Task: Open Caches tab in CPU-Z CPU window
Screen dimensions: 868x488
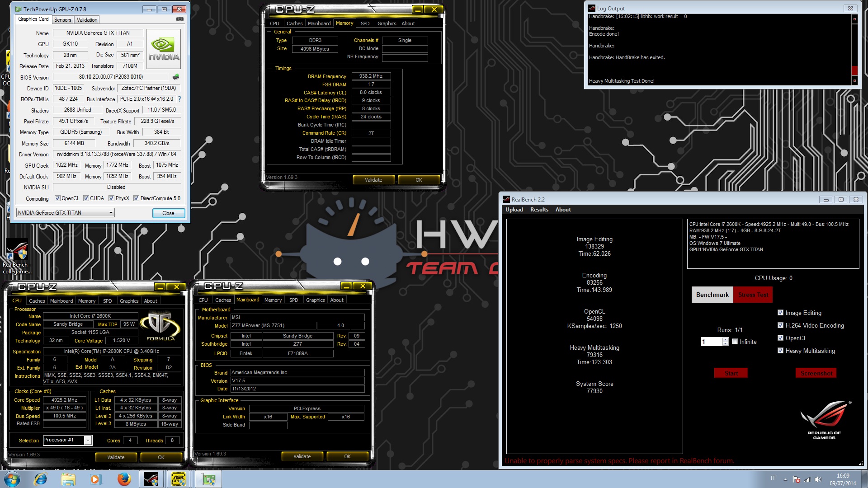Action: point(37,301)
